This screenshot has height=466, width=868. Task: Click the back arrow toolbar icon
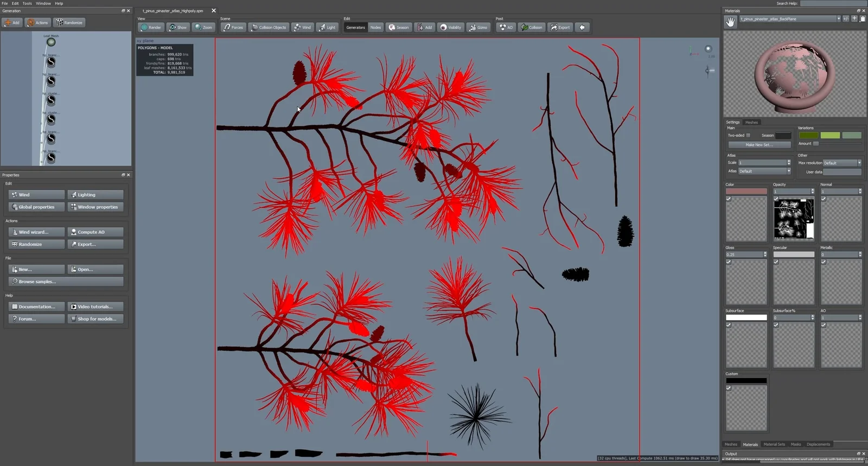[x=582, y=27]
